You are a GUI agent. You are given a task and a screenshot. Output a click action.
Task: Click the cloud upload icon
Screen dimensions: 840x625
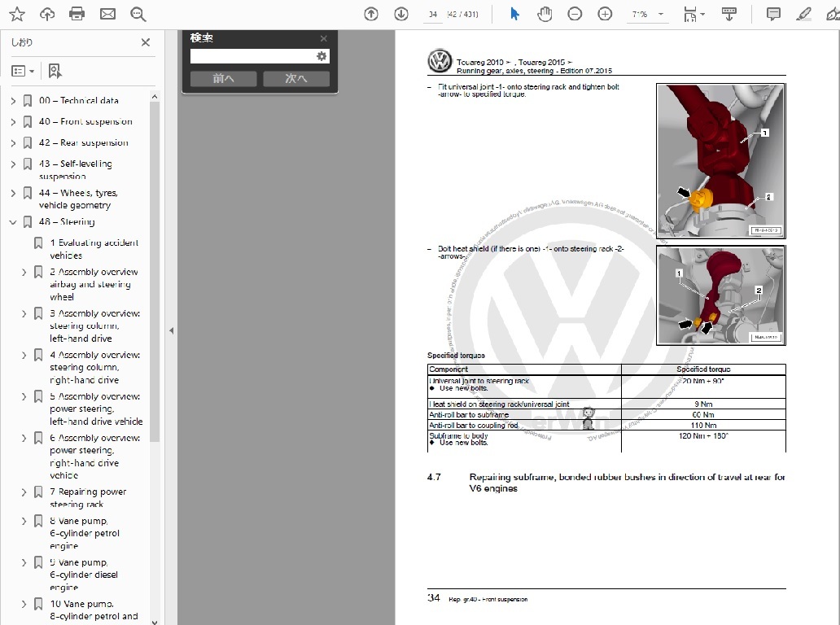pyautogui.click(x=47, y=14)
